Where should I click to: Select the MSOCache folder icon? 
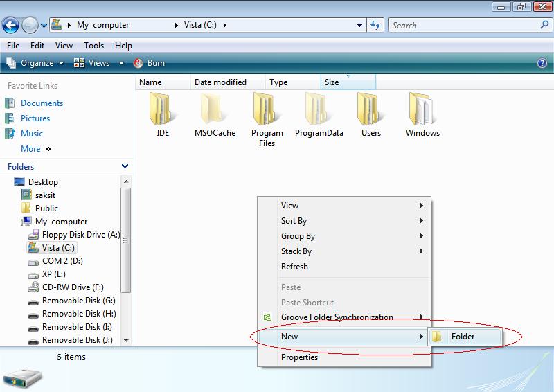215,109
